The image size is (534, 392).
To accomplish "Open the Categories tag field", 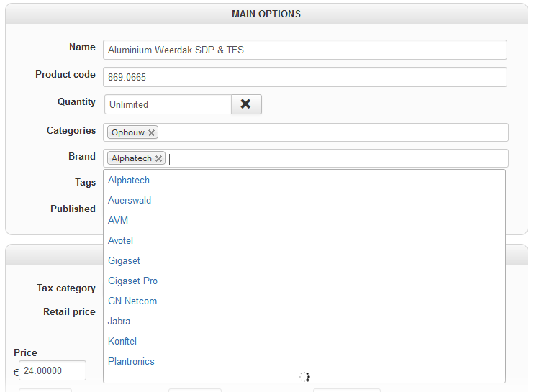I will pos(331,132).
